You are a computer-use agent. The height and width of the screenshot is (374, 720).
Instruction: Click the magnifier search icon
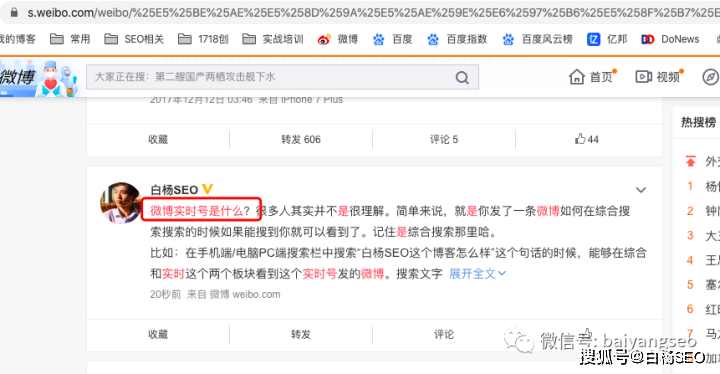pyautogui.click(x=462, y=78)
